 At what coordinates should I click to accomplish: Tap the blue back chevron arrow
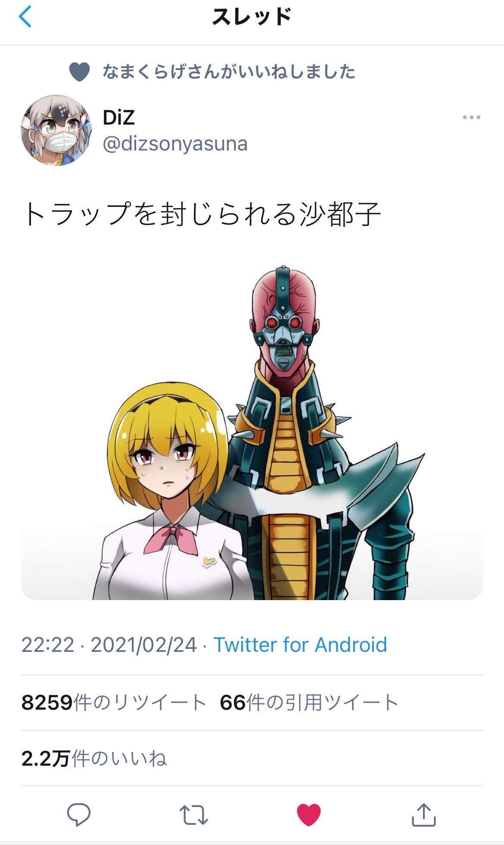point(25,17)
